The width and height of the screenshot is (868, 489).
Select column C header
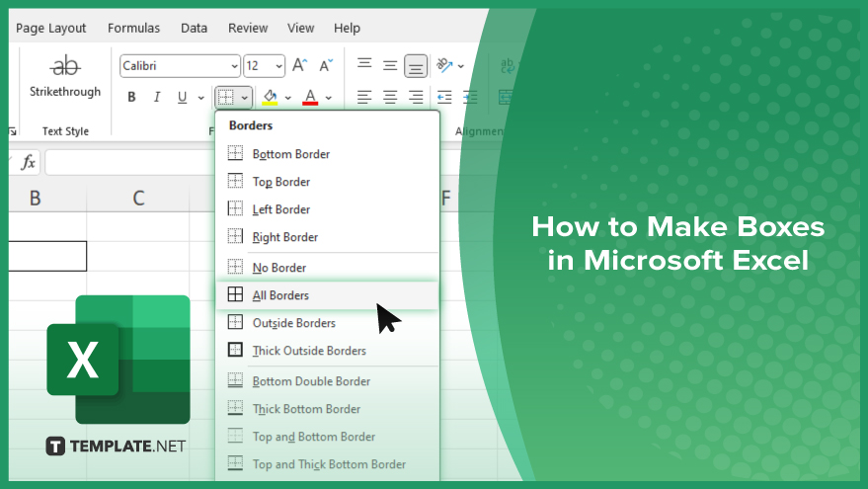pyautogui.click(x=138, y=199)
